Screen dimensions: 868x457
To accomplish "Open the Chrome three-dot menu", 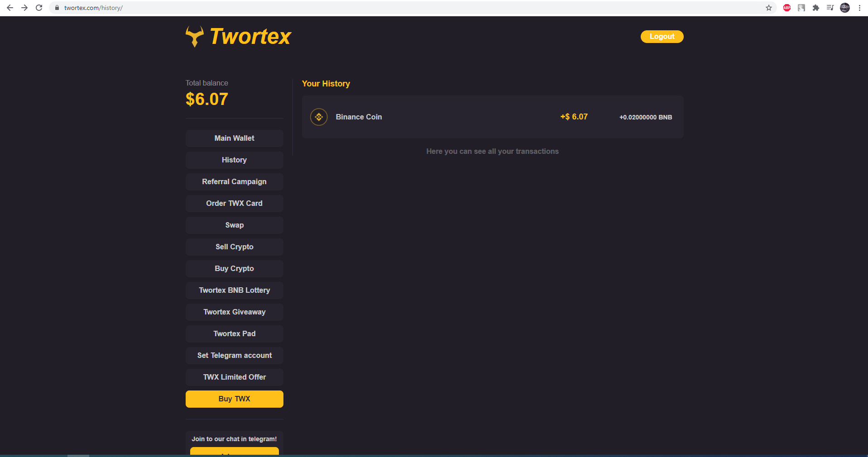I will point(859,8).
